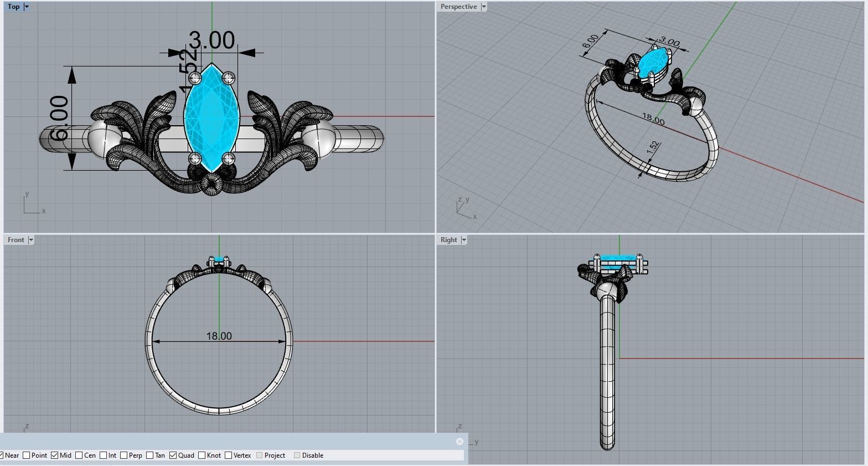This screenshot has width=868, height=466.
Task: Toggle the Project osnap option
Action: coord(259,455)
